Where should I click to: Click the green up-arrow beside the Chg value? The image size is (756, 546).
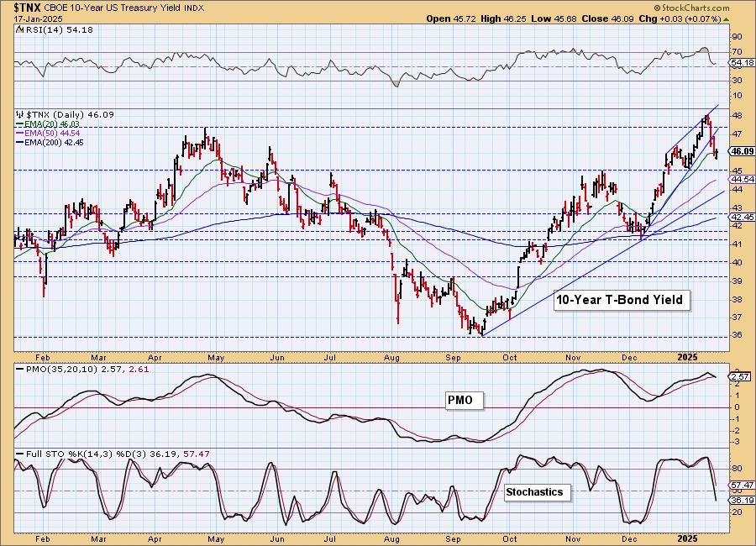tap(726, 19)
